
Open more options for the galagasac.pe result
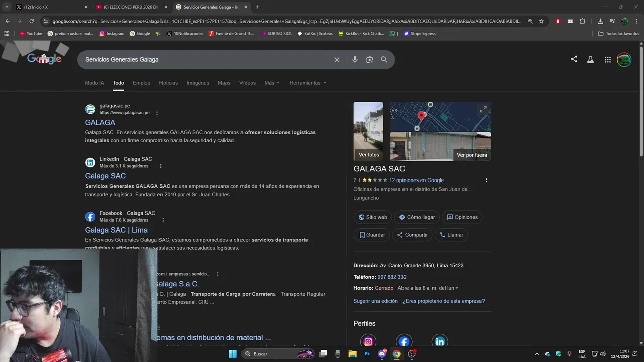pyautogui.click(x=157, y=113)
